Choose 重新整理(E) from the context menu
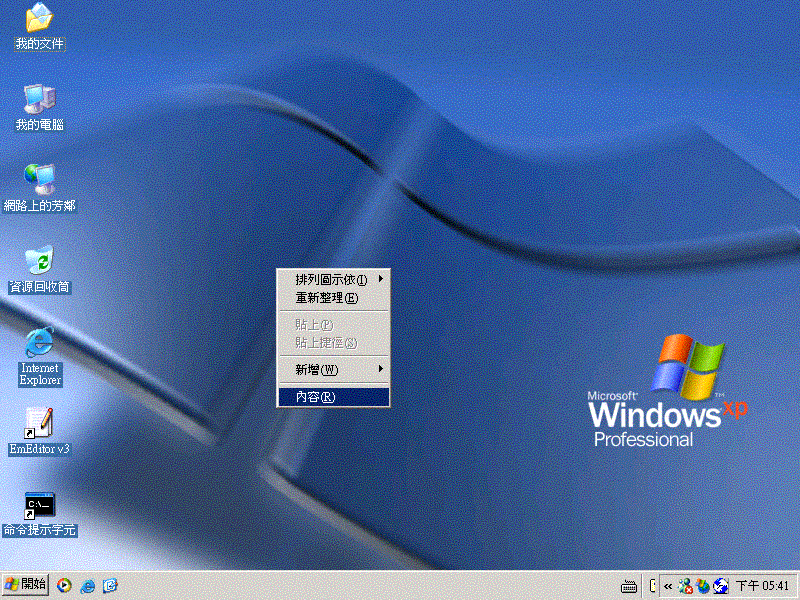Screen dimensions: 800x600 (334, 298)
